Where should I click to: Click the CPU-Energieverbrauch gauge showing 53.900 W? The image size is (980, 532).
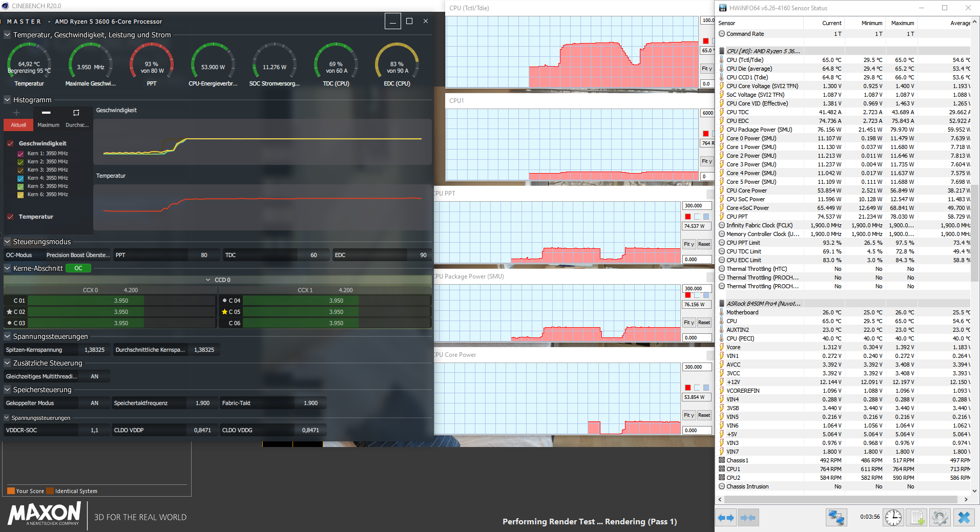(213, 65)
